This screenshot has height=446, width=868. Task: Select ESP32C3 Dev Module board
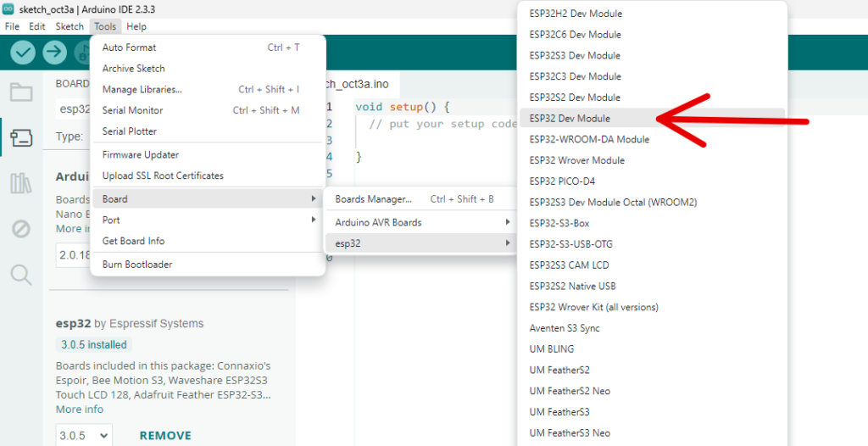click(652, 76)
